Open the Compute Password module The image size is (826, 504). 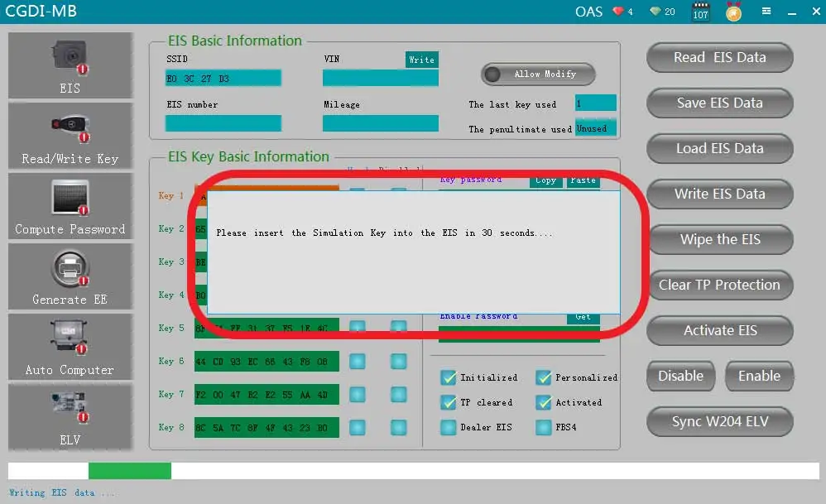70,206
